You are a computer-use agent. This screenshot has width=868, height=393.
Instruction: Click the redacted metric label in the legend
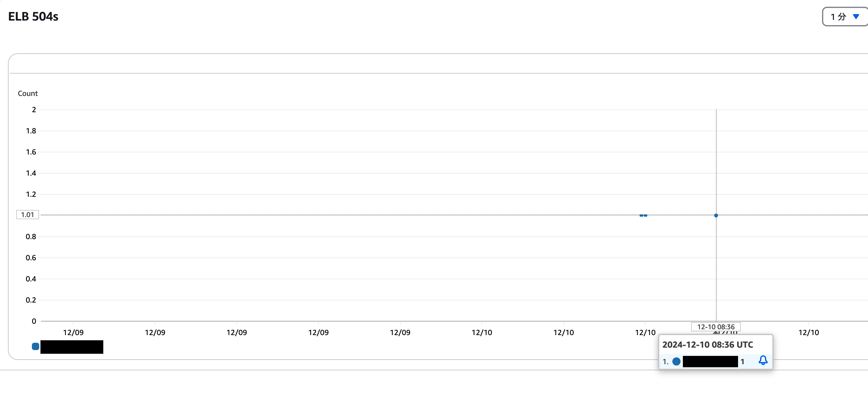72,347
